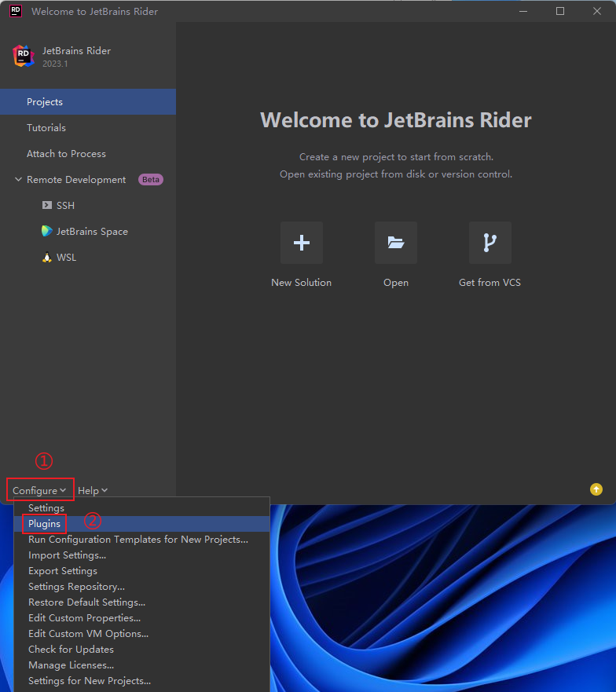Image resolution: width=616 pixels, height=692 pixels.
Task: Click the JetBrains Rider product logo
Action: point(24,56)
